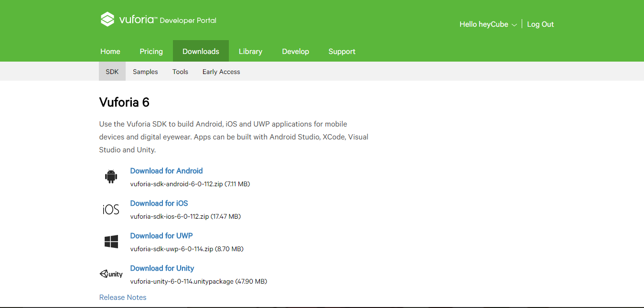
Task: Click the Unity logo icon
Action: (111, 274)
